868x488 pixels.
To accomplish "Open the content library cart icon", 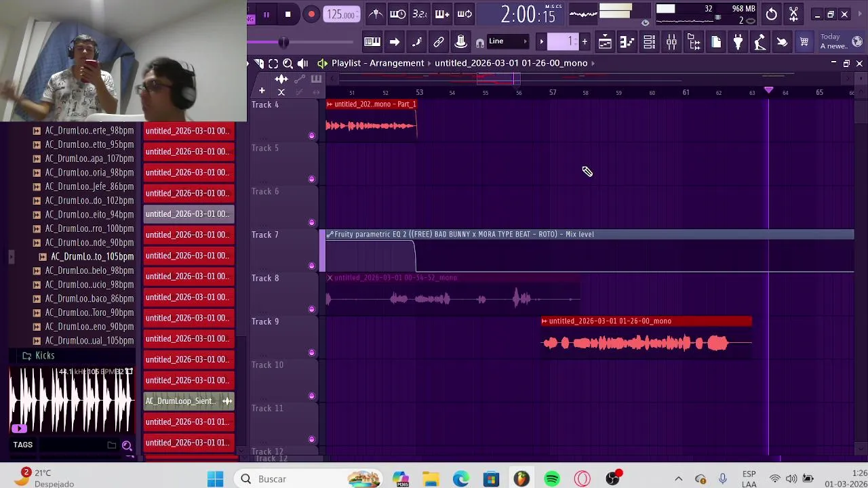I will coord(804,42).
